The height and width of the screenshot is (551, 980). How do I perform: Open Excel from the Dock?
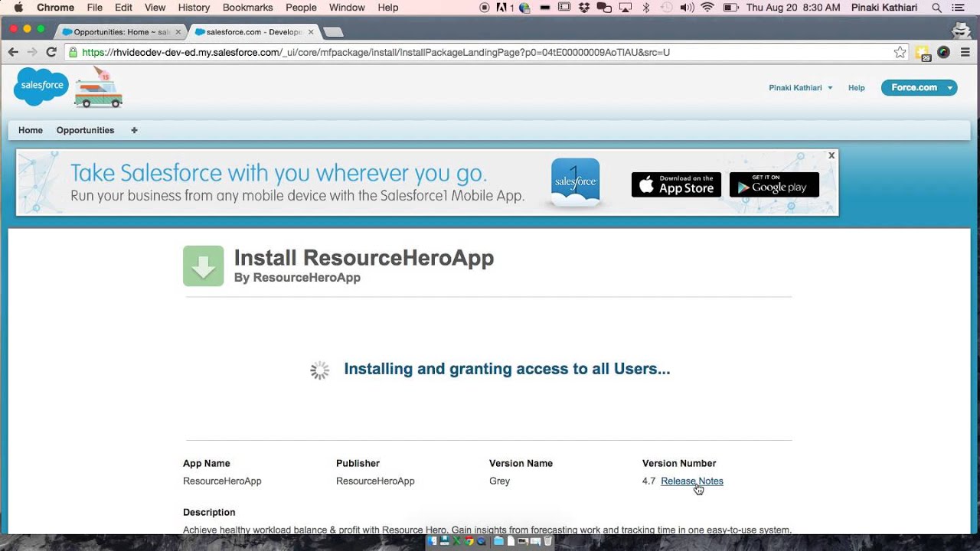pos(457,541)
